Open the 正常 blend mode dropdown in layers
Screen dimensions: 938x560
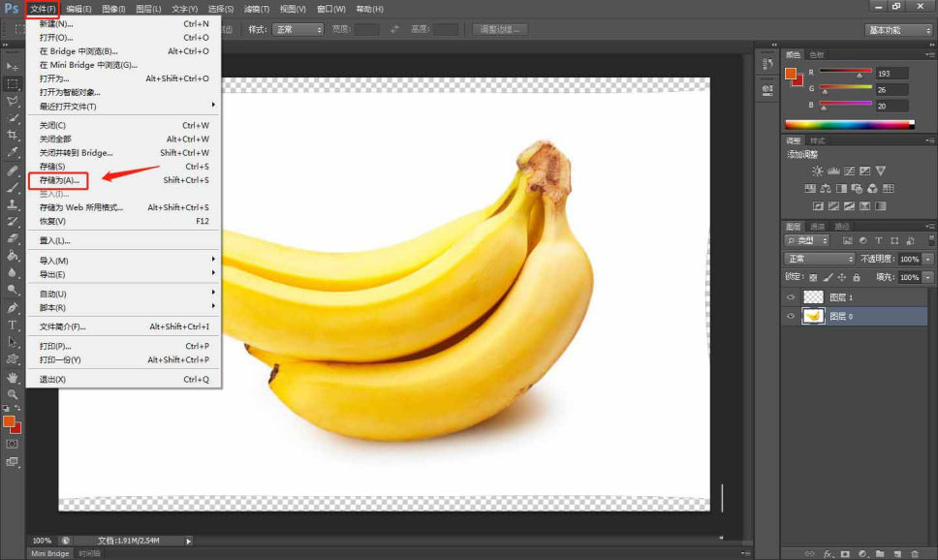(x=819, y=260)
